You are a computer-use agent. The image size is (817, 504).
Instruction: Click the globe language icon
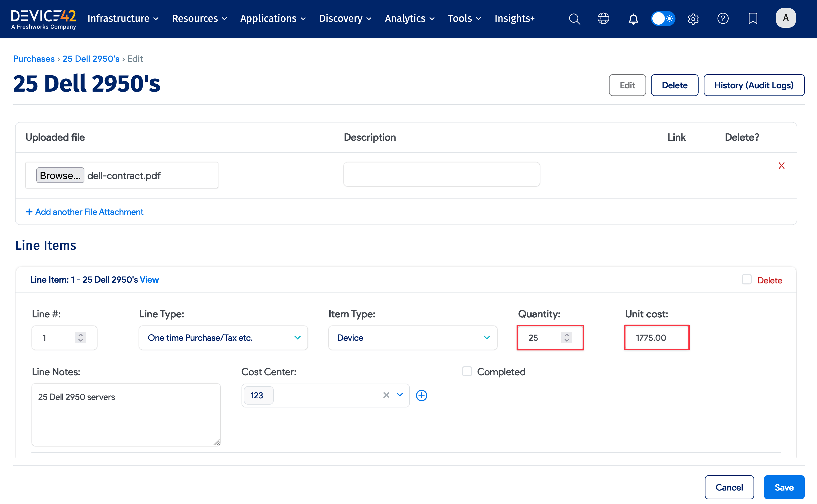603,19
